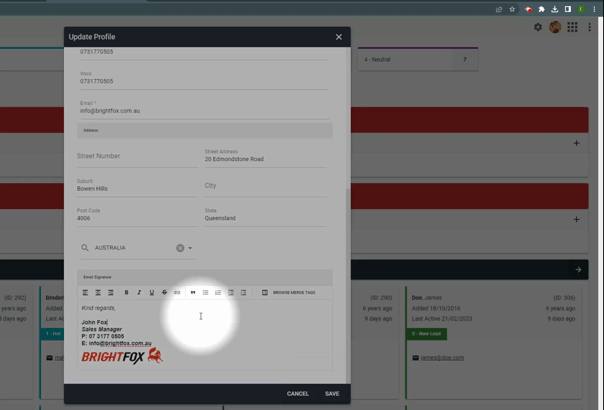Click the '1 - Hot' status badge

[x=53, y=334]
